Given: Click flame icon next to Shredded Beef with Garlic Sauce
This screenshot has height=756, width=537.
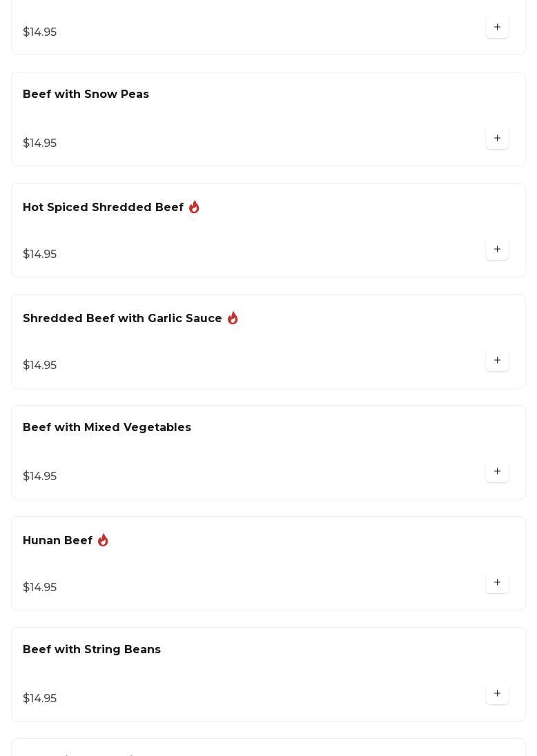Looking at the screenshot, I should point(233,318).
